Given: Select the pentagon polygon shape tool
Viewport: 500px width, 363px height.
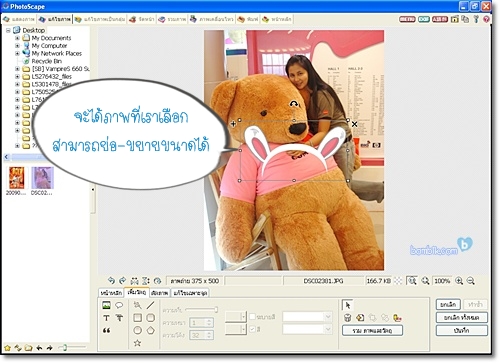Looking at the screenshot, I should point(151,330).
